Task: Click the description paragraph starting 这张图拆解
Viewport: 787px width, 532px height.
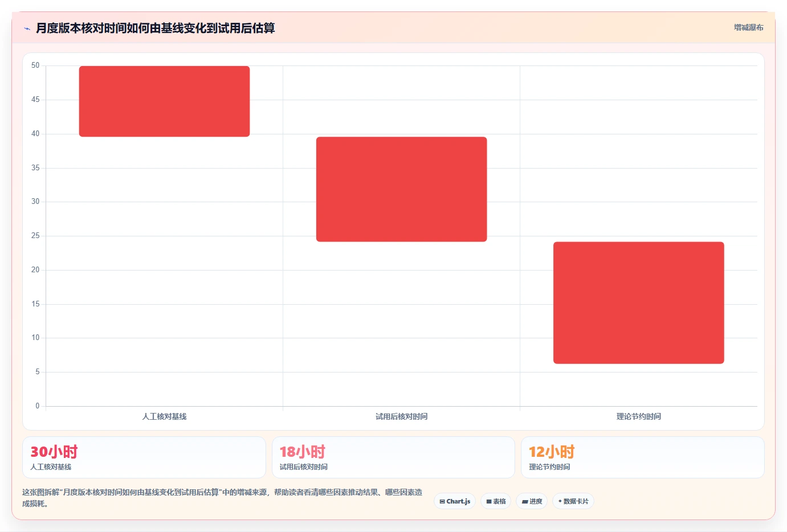Action: [222, 498]
